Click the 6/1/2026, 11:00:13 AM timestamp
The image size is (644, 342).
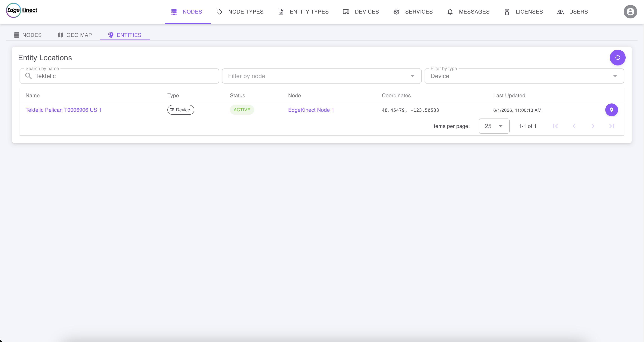point(517,110)
